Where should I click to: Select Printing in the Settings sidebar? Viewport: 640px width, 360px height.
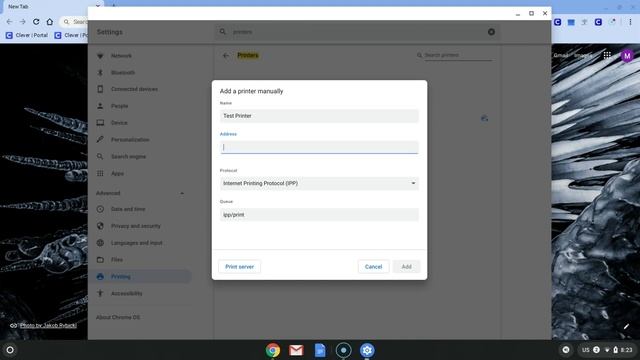140,277
